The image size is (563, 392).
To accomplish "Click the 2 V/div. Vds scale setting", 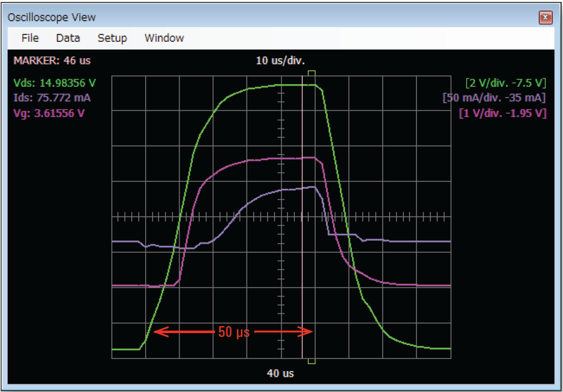I will point(505,82).
